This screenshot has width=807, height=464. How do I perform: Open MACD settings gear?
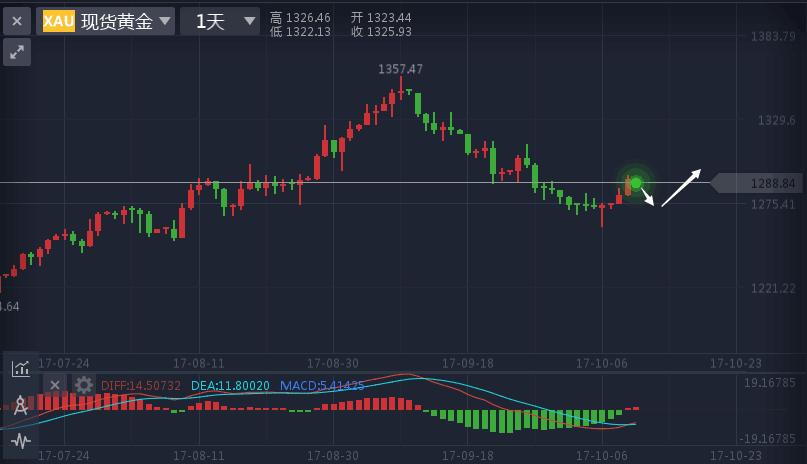click(83, 385)
